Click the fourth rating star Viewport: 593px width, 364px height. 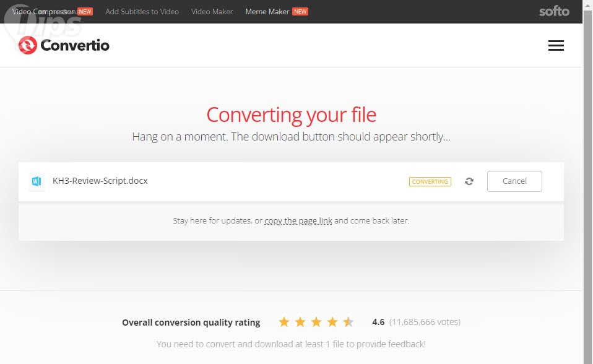tap(332, 322)
